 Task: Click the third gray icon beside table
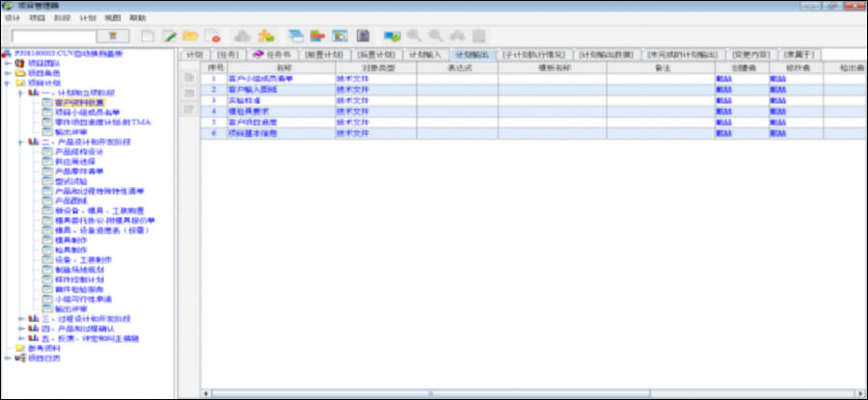[x=189, y=110]
